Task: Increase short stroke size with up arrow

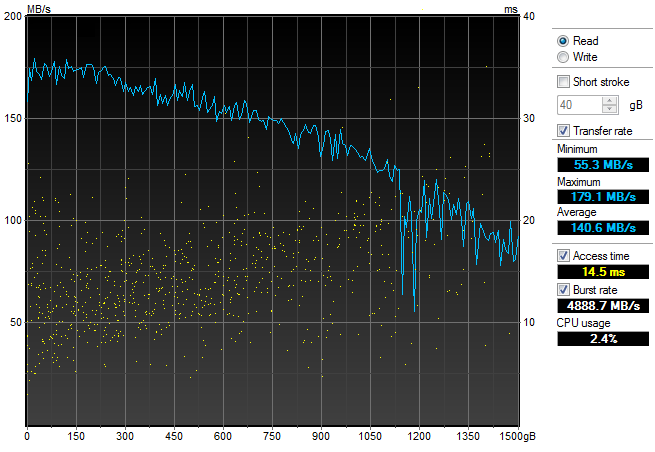Action: coord(610,101)
